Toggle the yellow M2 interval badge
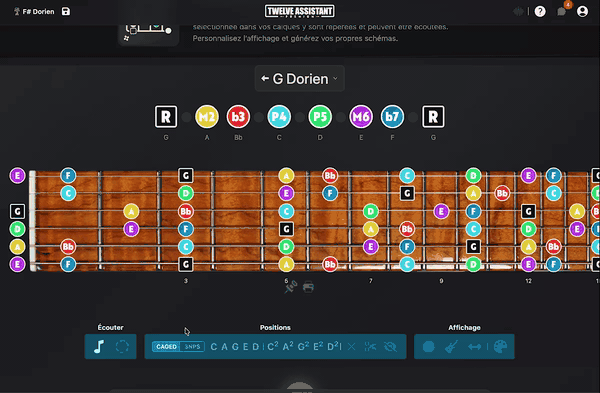 click(207, 117)
